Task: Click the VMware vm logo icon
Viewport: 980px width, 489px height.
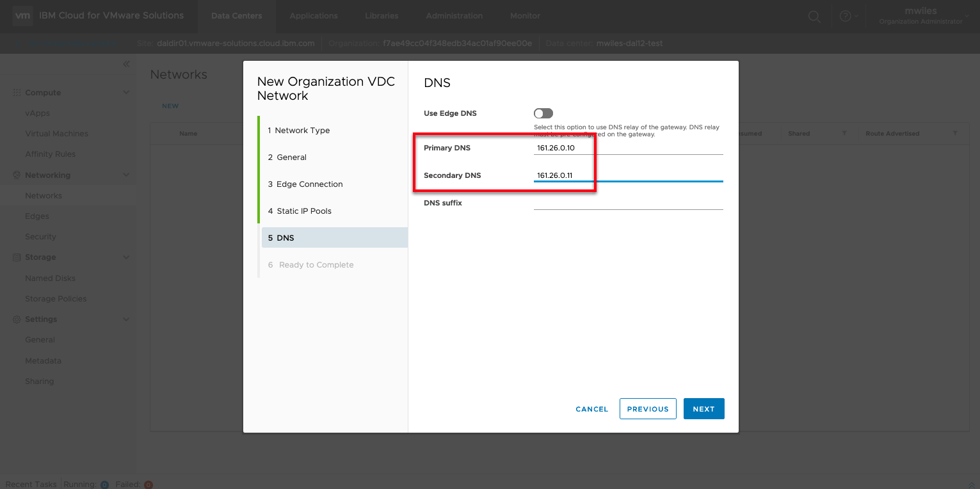Action: [22, 16]
